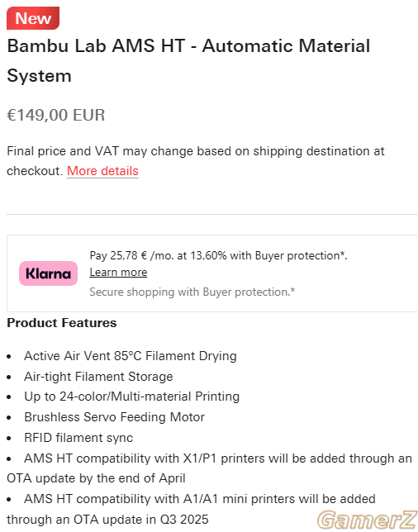This screenshot has height=532, width=418.
Task: Click Secure shopping with Buyer protection text
Action: tap(192, 292)
